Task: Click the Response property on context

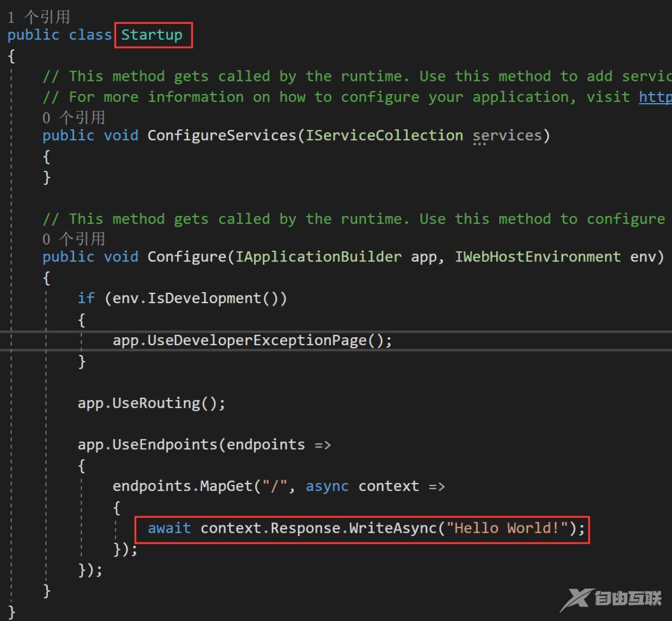Action: click(305, 528)
